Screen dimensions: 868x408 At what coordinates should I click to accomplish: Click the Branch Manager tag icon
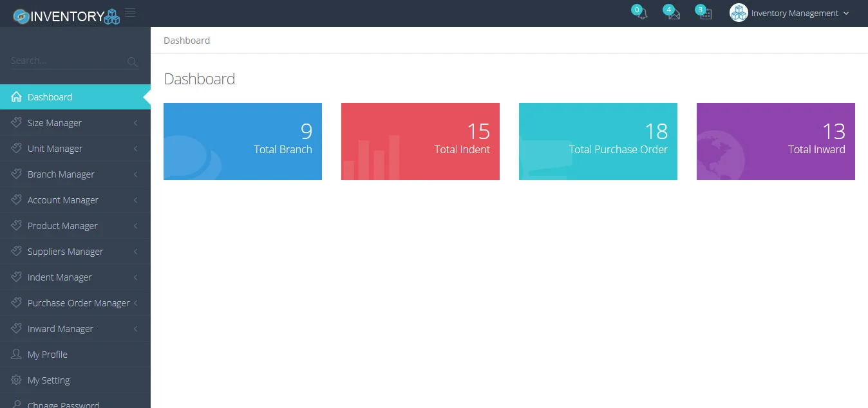pyautogui.click(x=17, y=174)
